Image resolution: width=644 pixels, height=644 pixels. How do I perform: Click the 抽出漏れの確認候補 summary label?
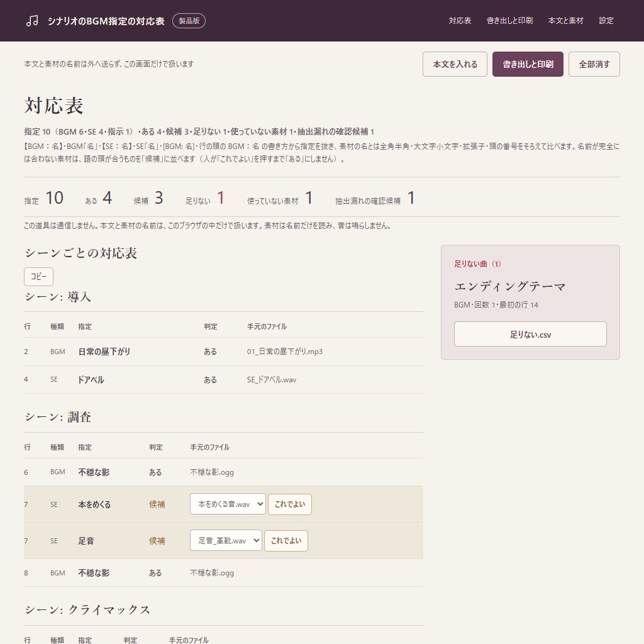click(367, 201)
